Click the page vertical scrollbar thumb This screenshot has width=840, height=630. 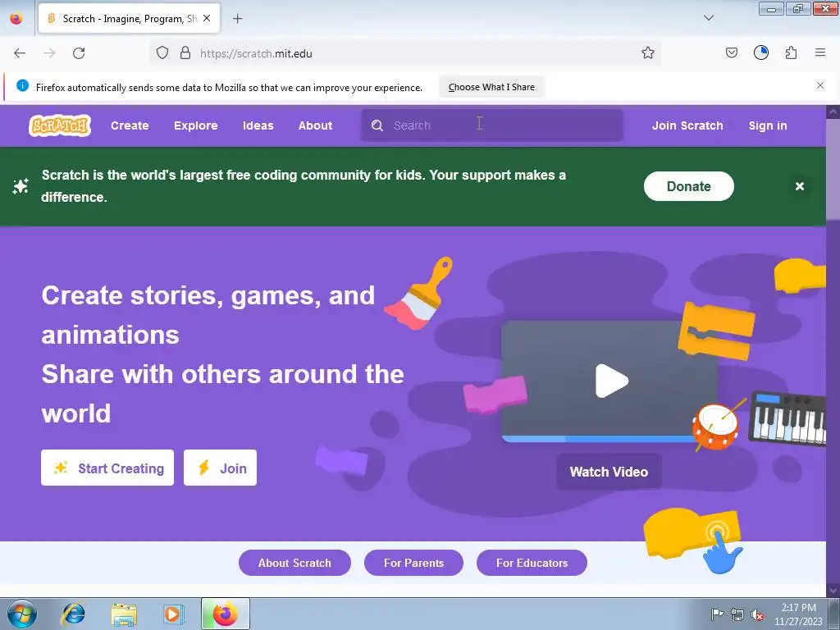pos(833,169)
